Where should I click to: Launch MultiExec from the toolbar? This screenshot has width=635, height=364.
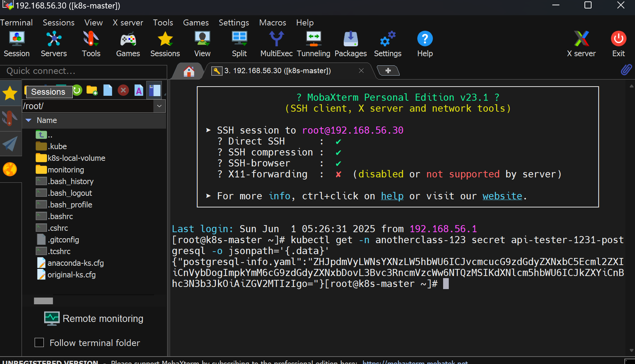(x=276, y=44)
